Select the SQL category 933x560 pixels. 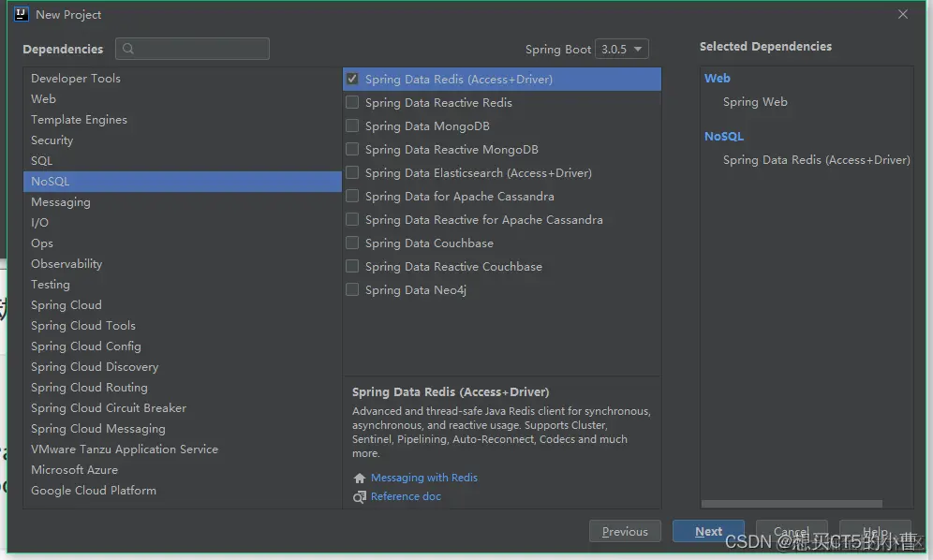point(182,161)
